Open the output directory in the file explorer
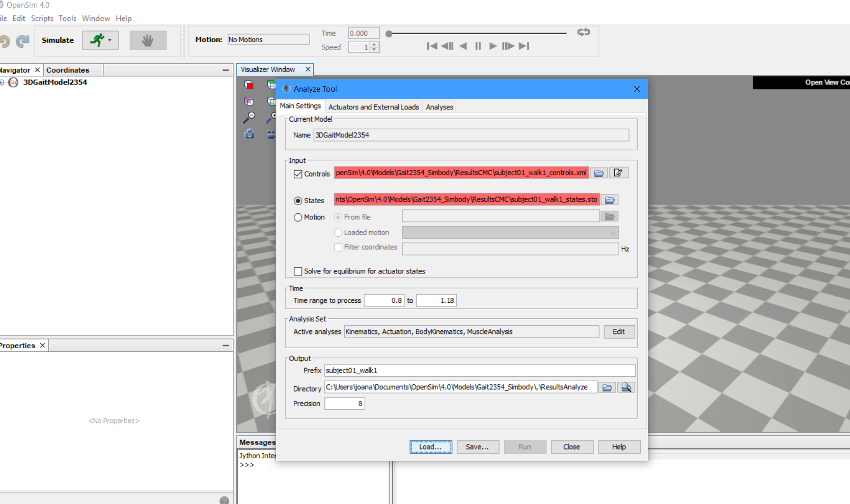The image size is (850, 504). click(626, 387)
